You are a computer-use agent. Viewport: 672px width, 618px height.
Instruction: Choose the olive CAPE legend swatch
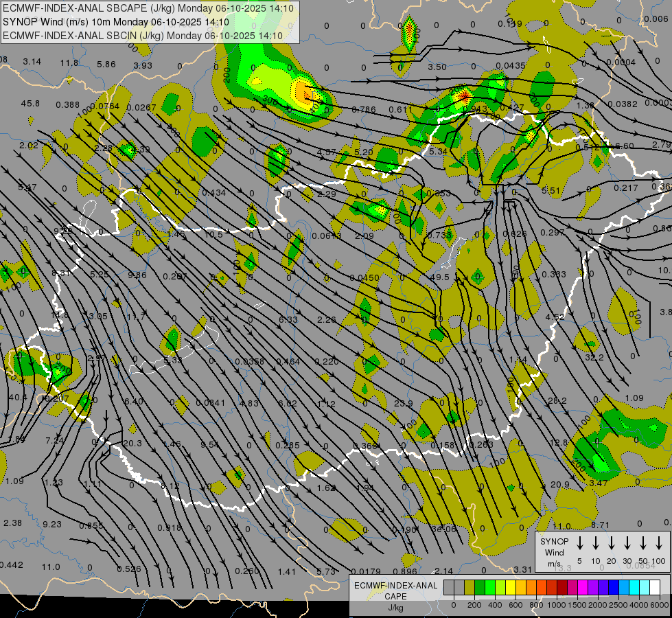(x=470, y=587)
